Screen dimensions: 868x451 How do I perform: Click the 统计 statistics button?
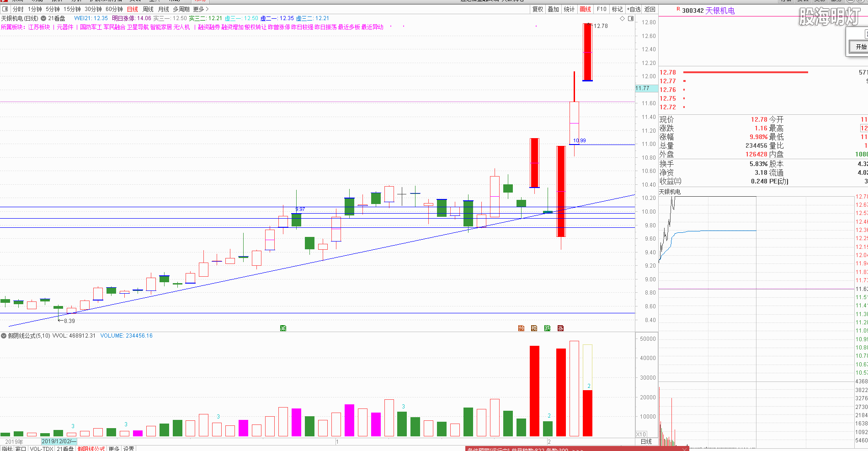pos(569,9)
